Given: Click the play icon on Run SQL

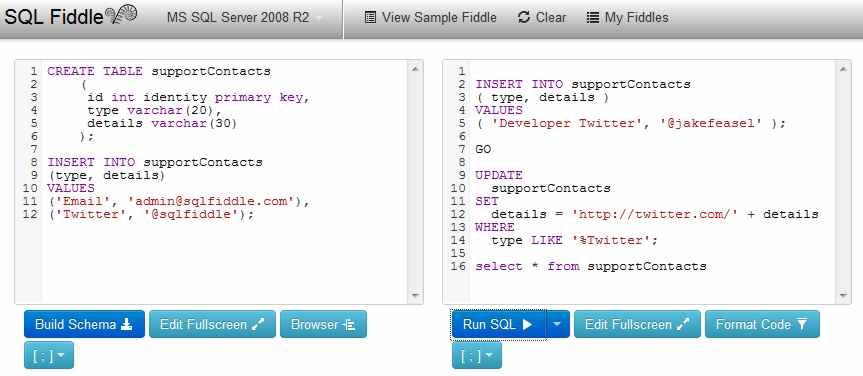Looking at the screenshot, I should tap(527, 324).
